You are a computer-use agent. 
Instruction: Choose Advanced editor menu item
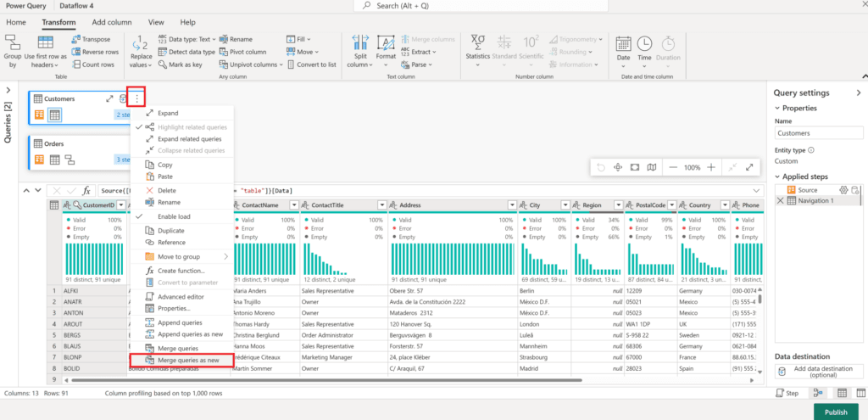[x=181, y=296]
